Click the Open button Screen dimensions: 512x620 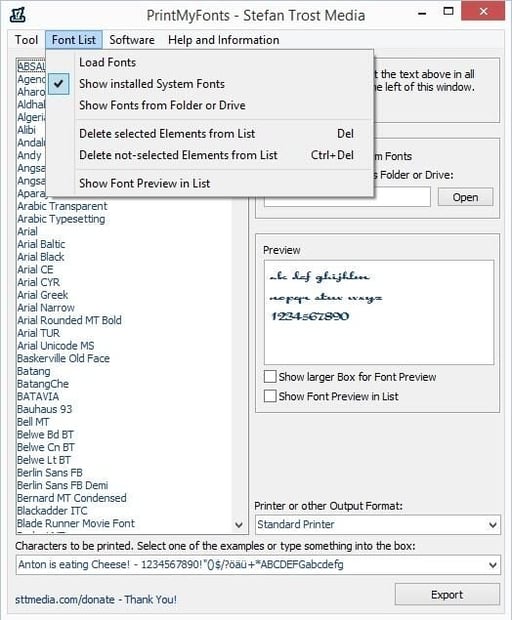point(465,197)
